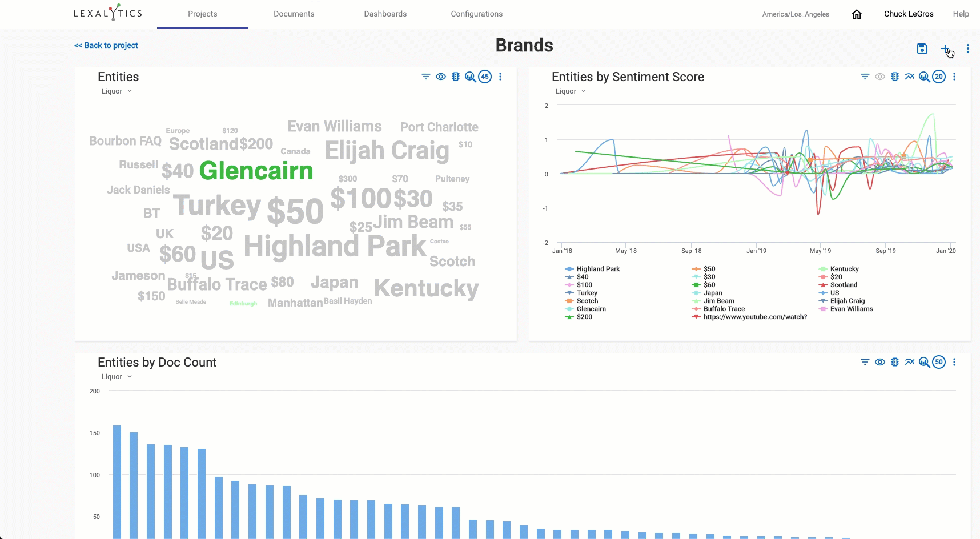
Task: Toggle greyed eye icon in Sentiment Score widget
Action: point(880,77)
